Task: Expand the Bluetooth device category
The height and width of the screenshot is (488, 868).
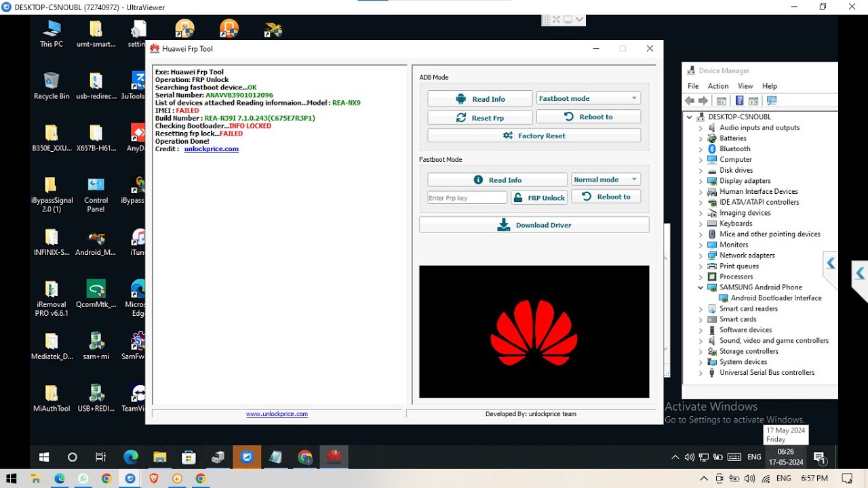Action: 701,149
